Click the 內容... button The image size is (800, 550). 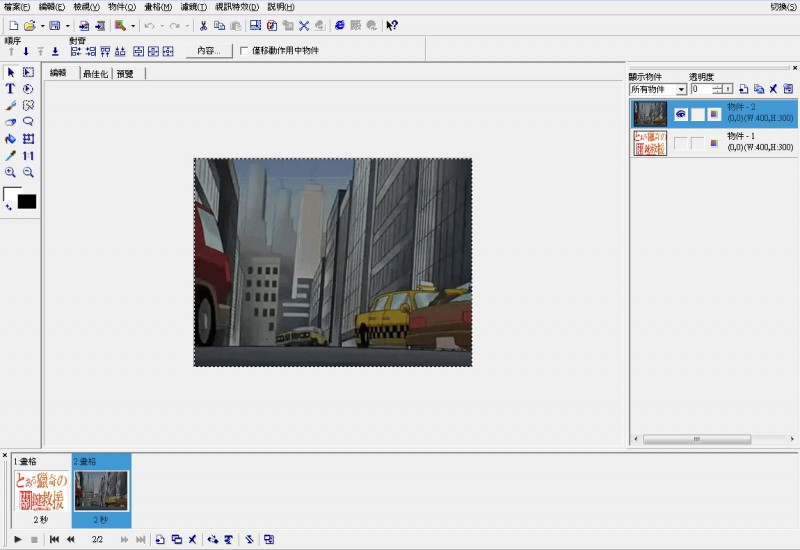coord(209,51)
